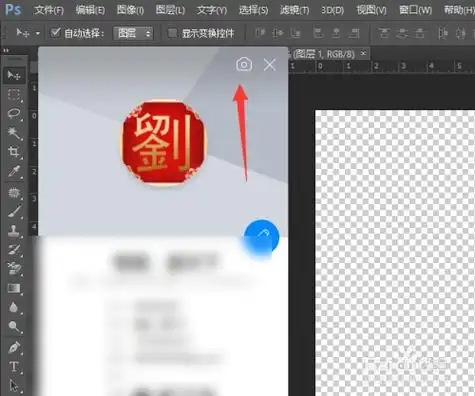Toggle the 自动选择 checkbox
Screen dimensions: 475x396
[55, 33]
